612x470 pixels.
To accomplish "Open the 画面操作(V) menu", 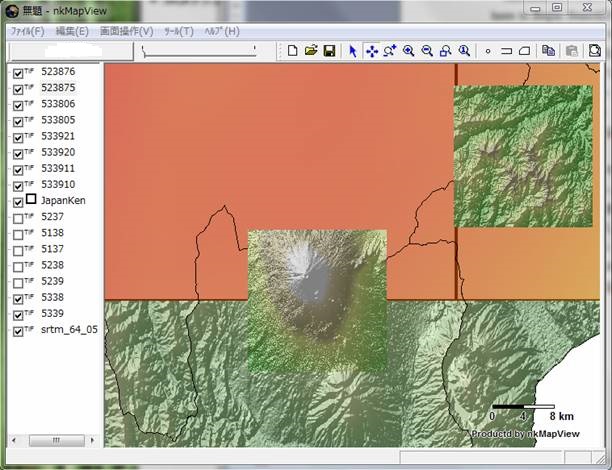I will (x=126, y=31).
